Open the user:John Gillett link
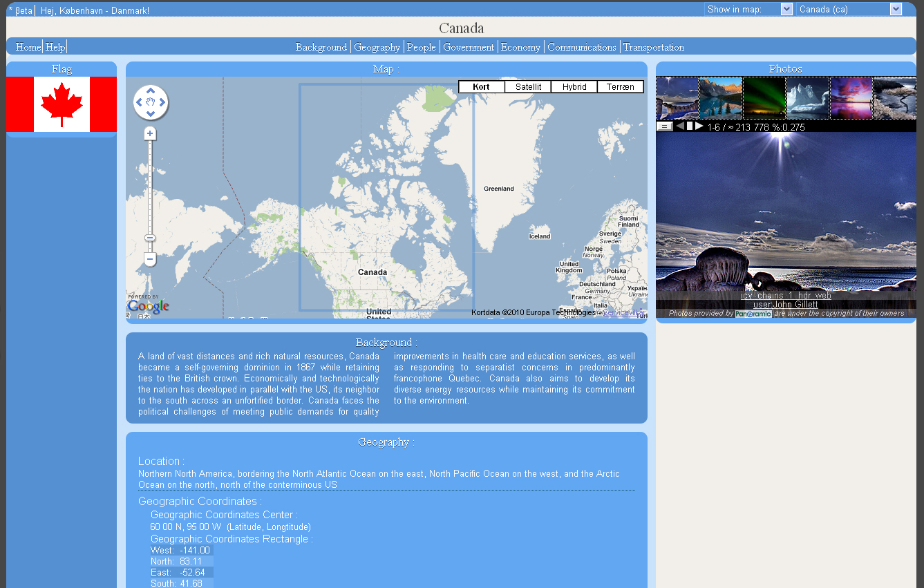 click(785, 305)
